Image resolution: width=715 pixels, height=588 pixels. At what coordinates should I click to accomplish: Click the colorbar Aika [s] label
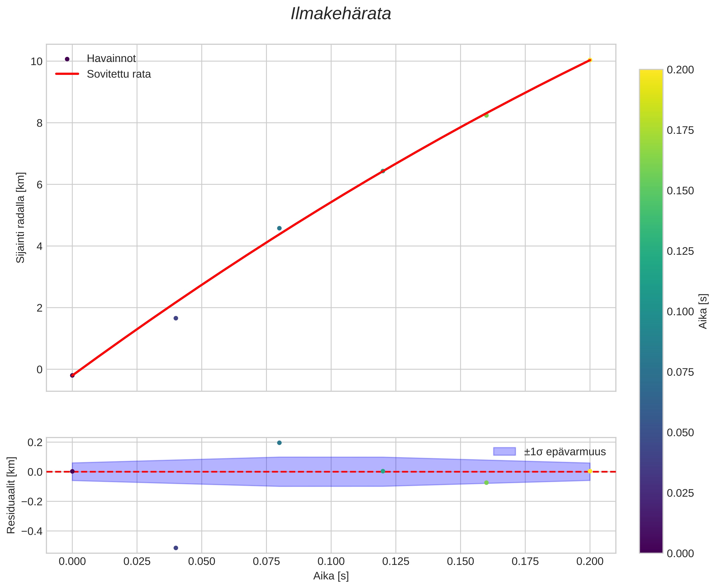703,311
